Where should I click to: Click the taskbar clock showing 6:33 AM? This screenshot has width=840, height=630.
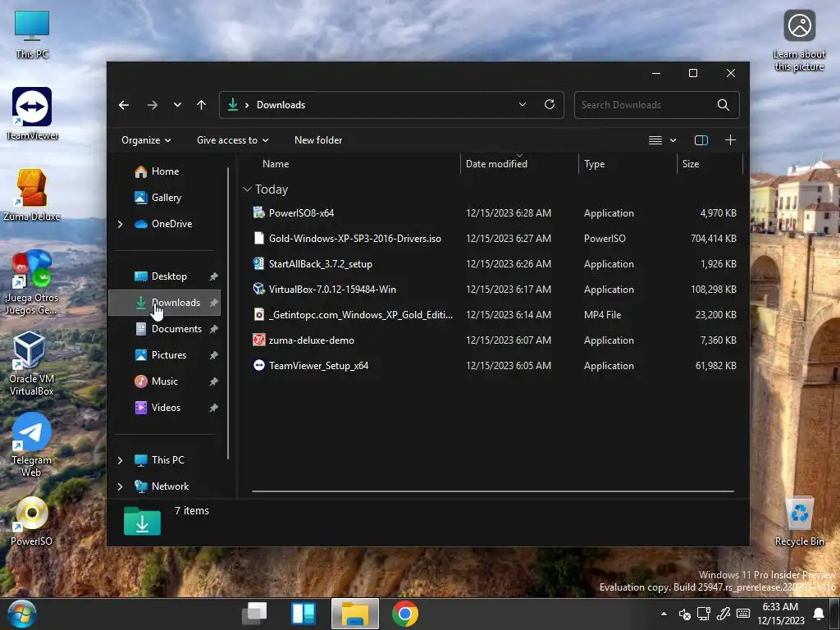(781, 614)
